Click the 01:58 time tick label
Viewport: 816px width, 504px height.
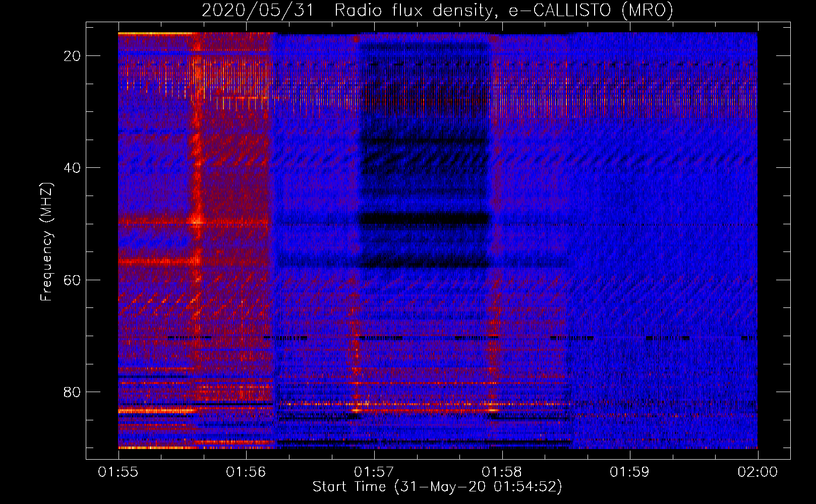pos(502,472)
